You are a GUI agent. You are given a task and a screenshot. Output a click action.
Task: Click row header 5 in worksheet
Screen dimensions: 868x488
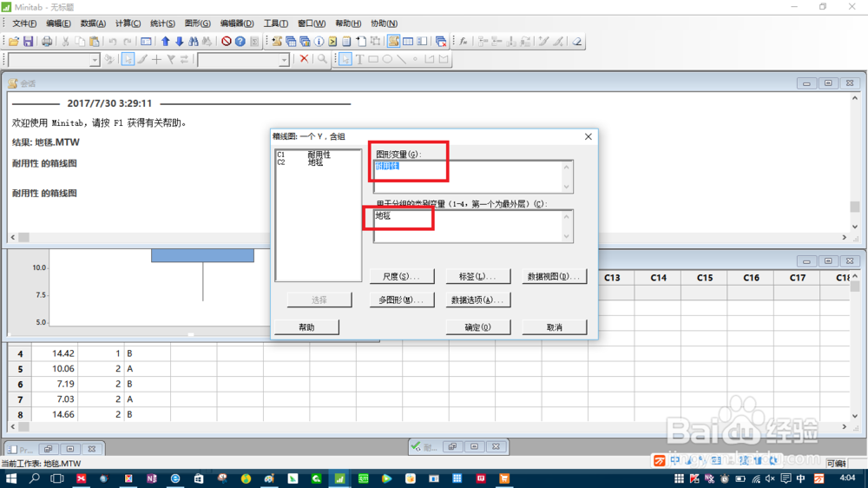[x=20, y=369]
